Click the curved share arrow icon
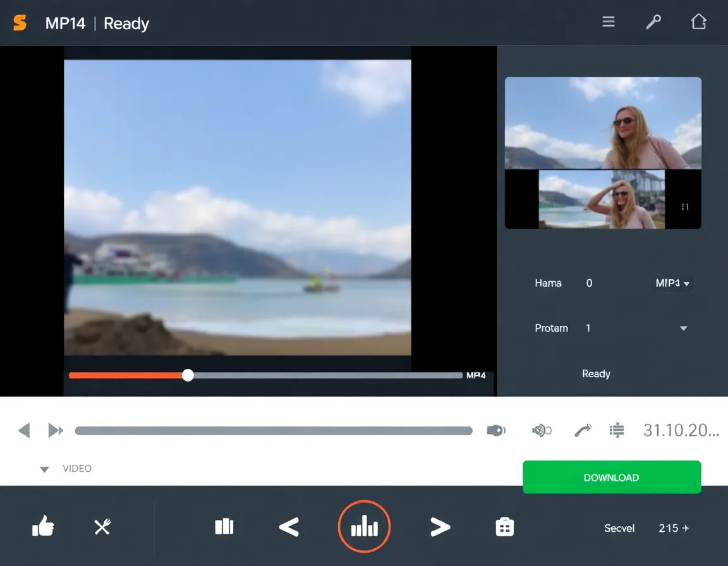The height and width of the screenshot is (566, 728). (582, 431)
